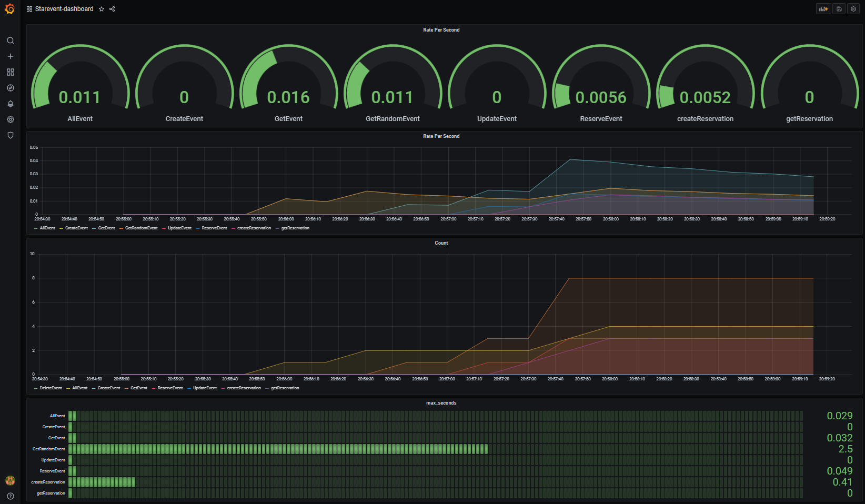
Task: Toggle getReservation series in Rate Per Second legend
Action: click(295, 228)
